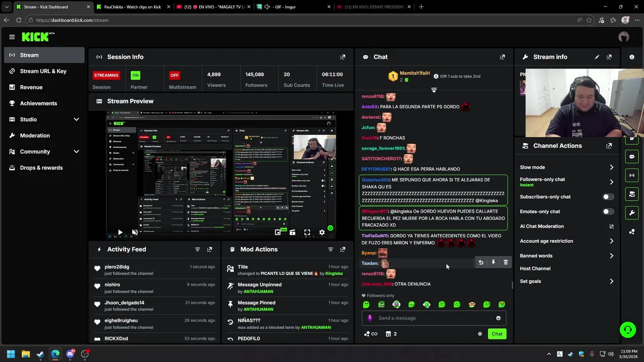Select the Stream sidebar item
This screenshot has width=644, height=362.
(44, 55)
